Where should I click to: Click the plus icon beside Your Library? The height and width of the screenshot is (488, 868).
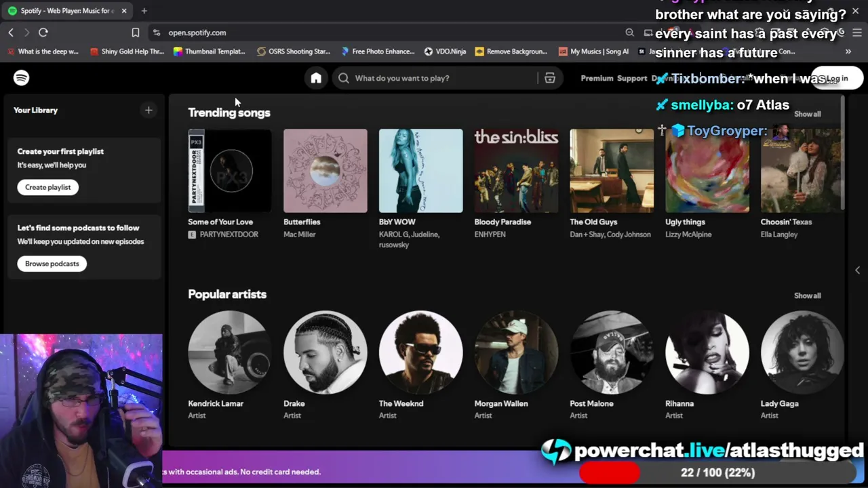[x=149, y=110]
